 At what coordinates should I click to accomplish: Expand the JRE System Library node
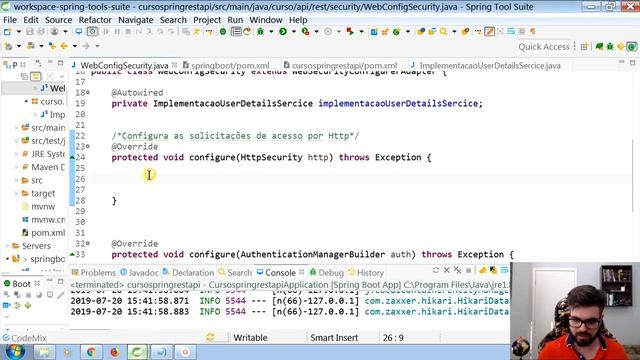click(x=16, y=154)
